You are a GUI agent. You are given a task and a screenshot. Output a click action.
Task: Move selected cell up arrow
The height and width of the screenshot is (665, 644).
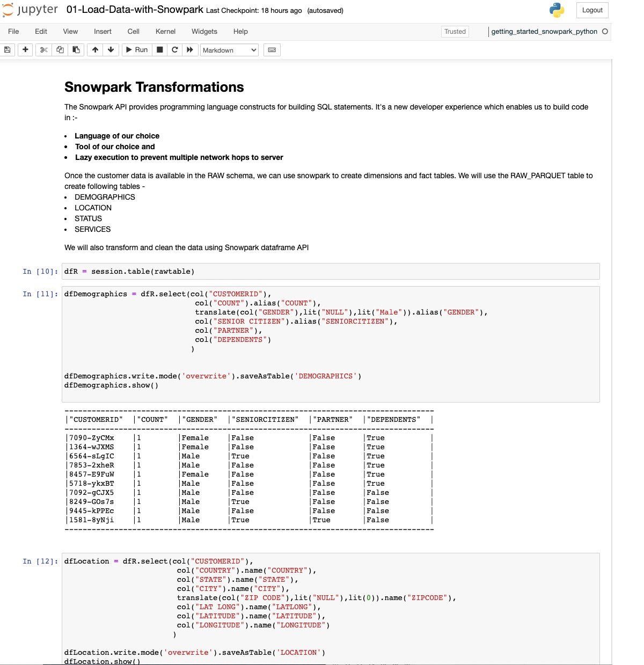tap(95, 50)
